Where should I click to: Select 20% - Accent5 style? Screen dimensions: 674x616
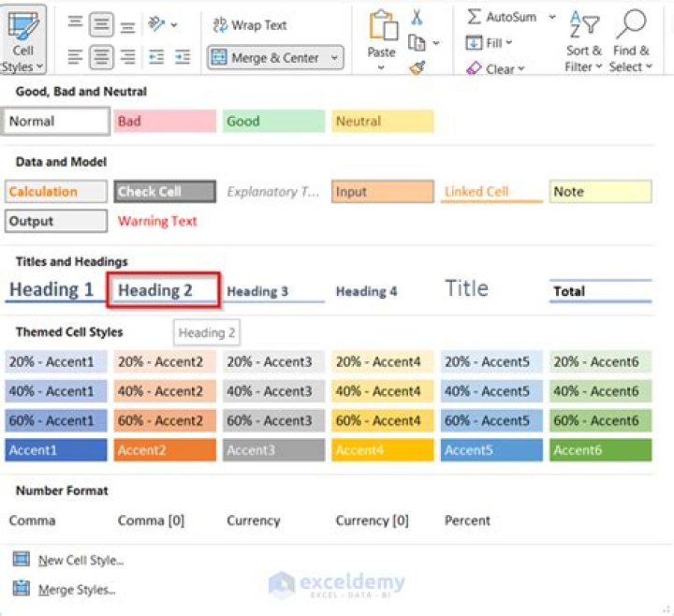tap(491, 361)
